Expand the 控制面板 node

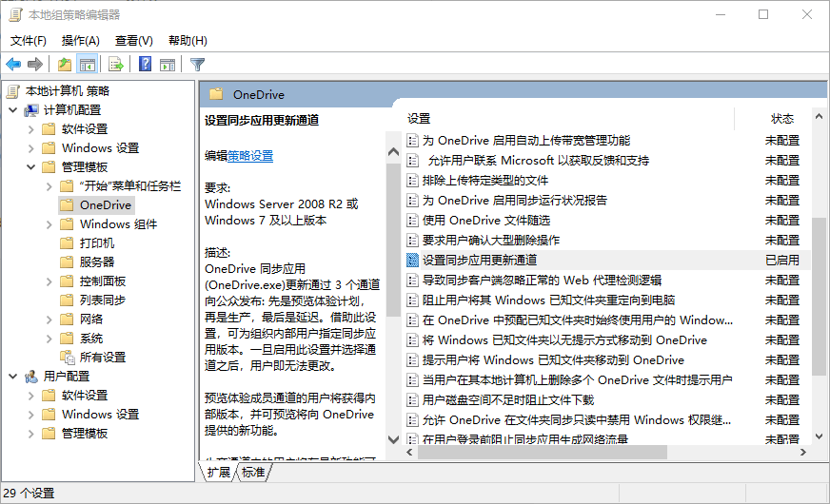(49, 281)
